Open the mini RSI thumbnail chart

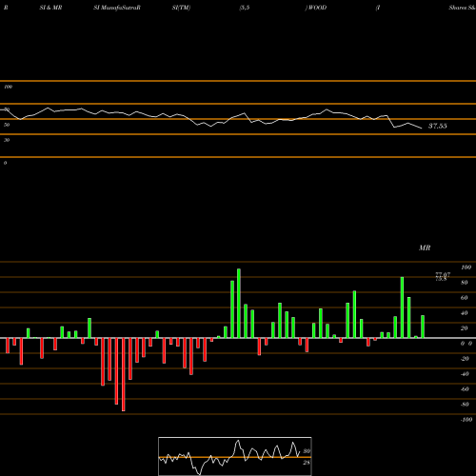(235, 456)
